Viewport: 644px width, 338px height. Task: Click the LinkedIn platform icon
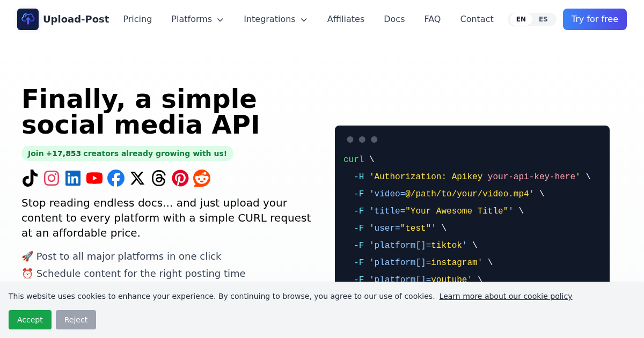coord(73,178)
